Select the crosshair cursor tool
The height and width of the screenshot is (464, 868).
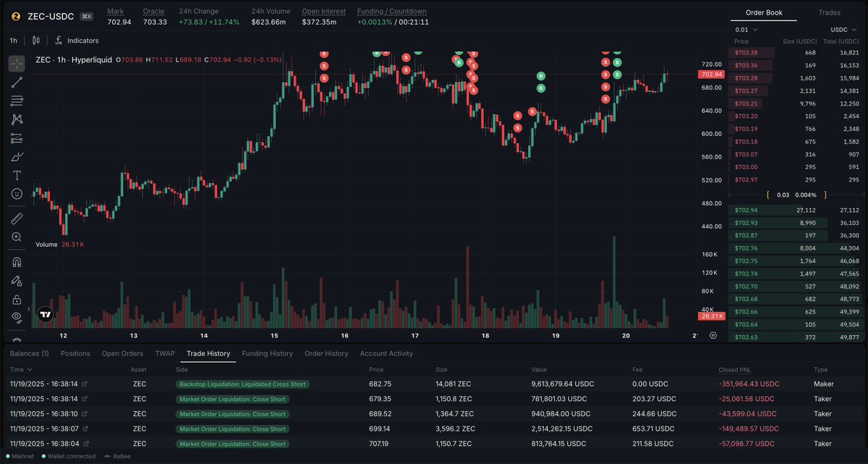tap(15, 64)
